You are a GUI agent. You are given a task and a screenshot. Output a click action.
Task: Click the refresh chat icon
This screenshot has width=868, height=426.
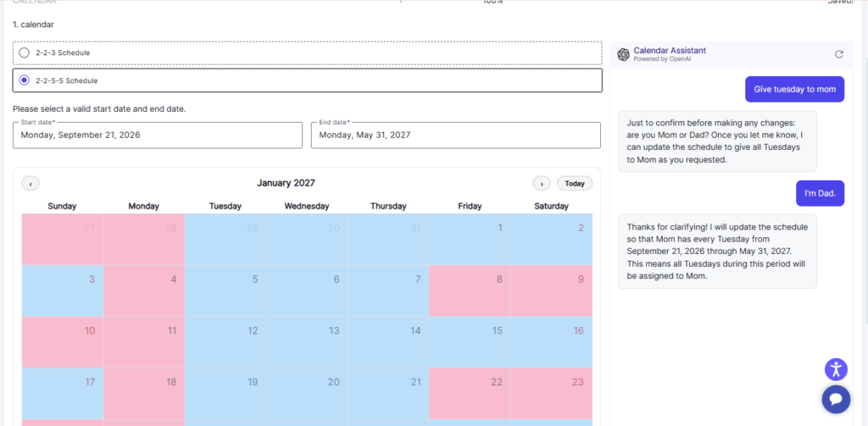pyautogui.click(x=838, y=54)
